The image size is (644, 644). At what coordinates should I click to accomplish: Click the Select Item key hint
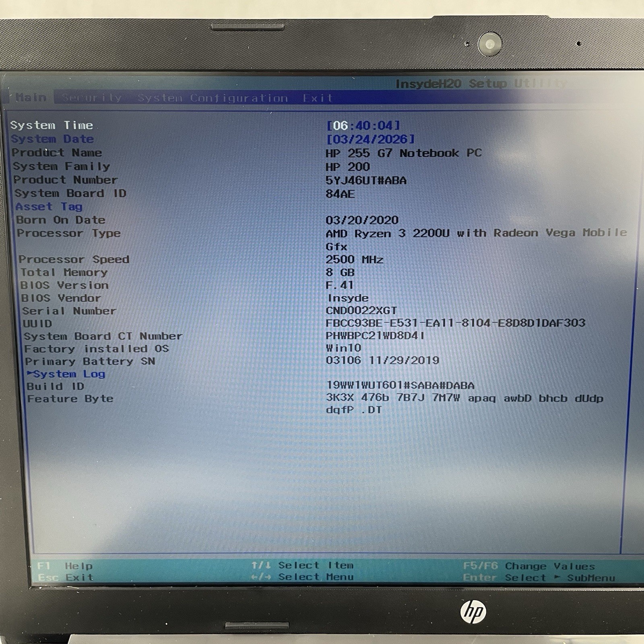303,566
